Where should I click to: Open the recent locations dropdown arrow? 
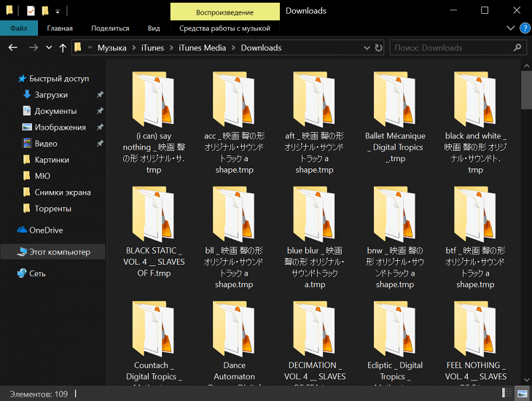(x=49, y=47)
